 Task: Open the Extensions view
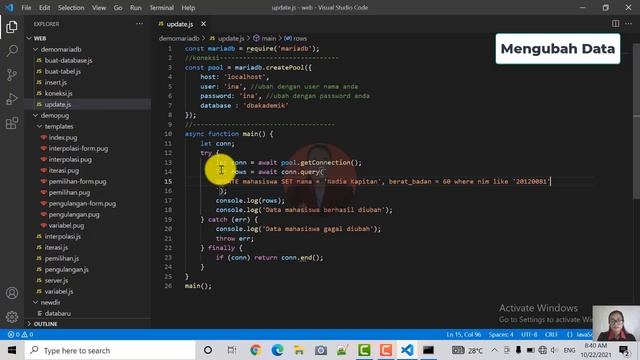tap(12, 123)
